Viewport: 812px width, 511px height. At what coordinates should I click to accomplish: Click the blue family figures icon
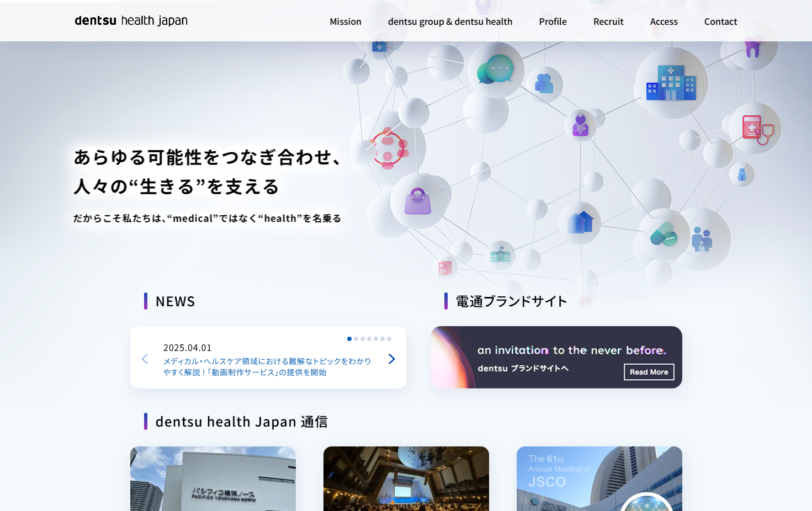pyautogui.click(x=702, y=239)
